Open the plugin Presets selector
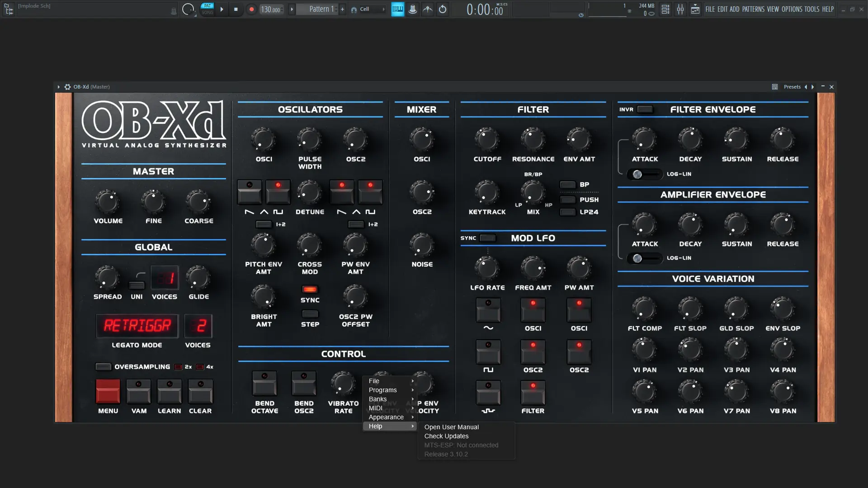 792,87
